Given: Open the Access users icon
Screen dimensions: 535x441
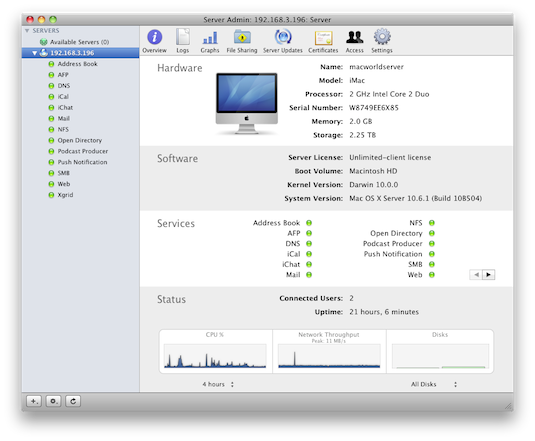Looking at the screenshot, I should click(x=355, y=37).
